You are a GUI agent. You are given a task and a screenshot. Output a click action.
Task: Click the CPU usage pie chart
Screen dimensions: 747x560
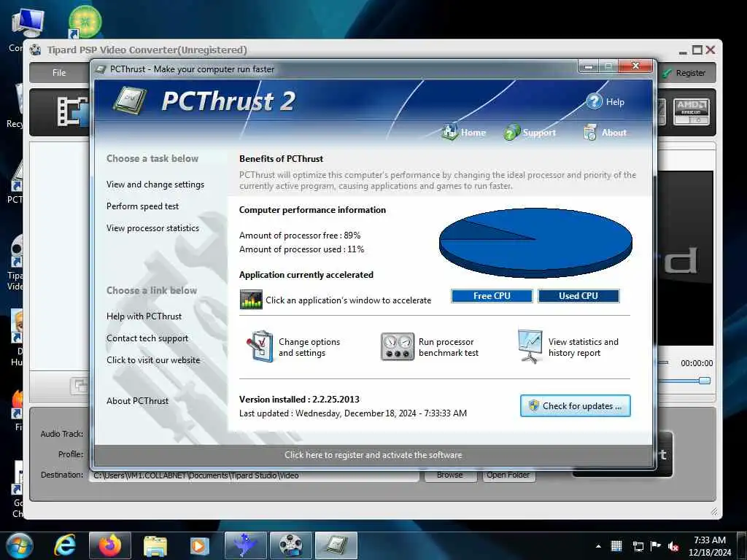535,242
